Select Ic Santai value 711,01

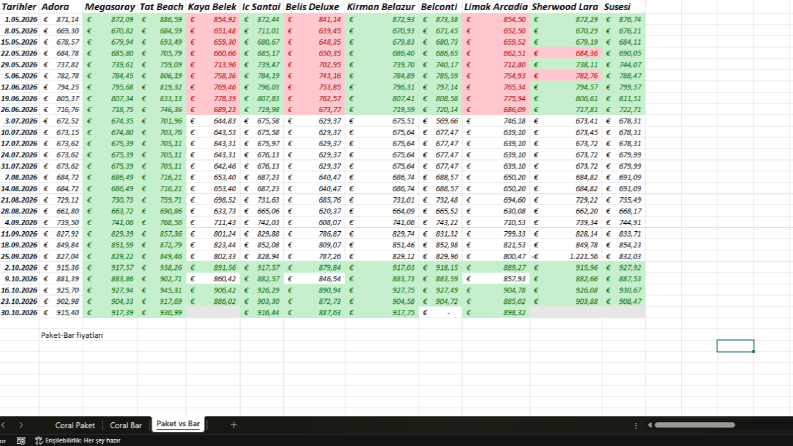pyautogui.click(x=261, y=31)
